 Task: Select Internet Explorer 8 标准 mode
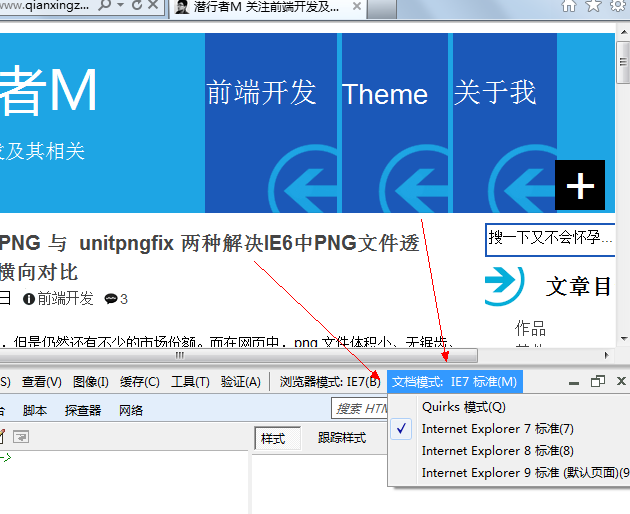pos(497,451)
